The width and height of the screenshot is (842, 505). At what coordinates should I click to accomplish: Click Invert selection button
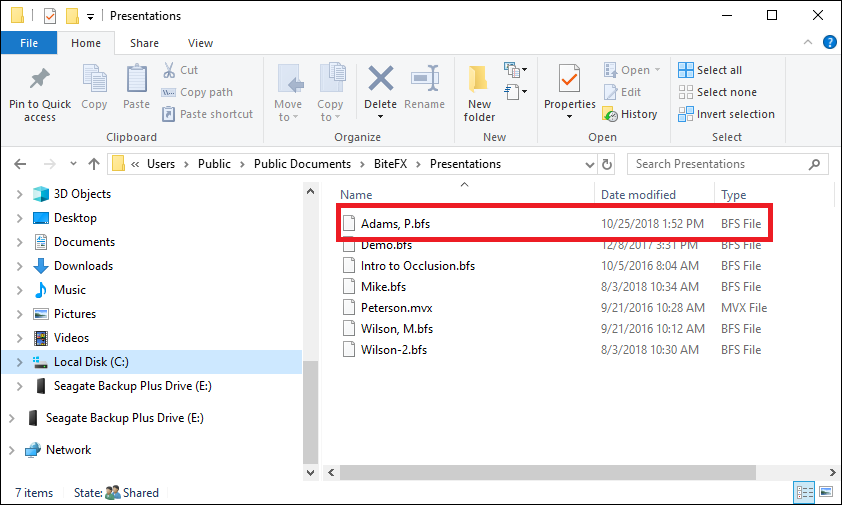726,114
